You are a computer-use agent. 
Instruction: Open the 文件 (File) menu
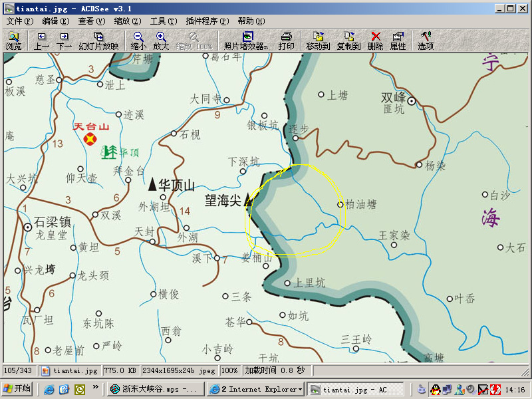coord(19,21)
